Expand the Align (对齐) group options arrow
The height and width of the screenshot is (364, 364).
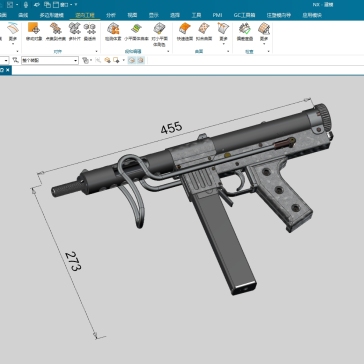point(96,52)
